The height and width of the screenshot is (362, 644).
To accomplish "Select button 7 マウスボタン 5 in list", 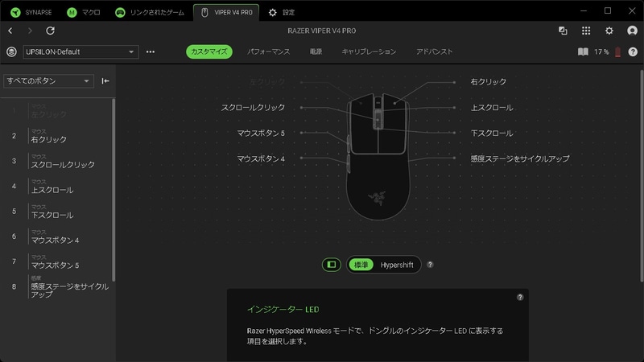I will click(56, 261).
